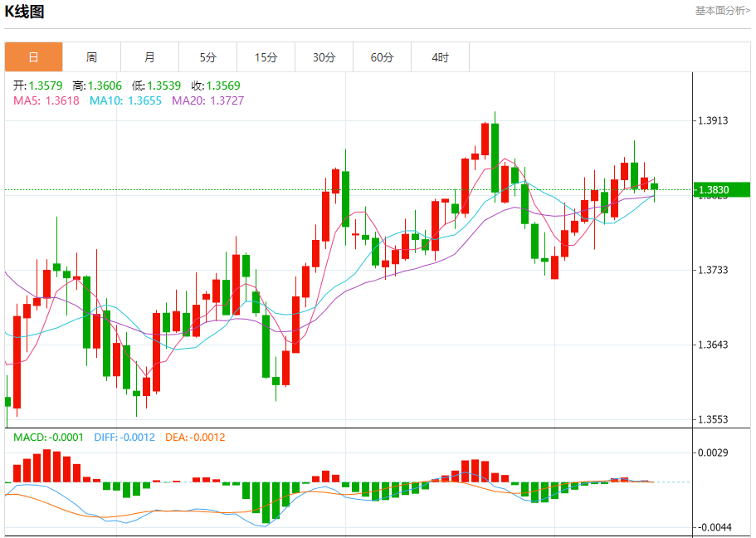Screen dimensions: 756x538
Task: Click the 1.3553 price axis label
Action: click(713, 419)
